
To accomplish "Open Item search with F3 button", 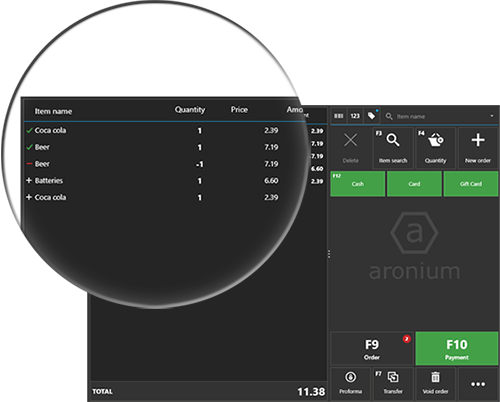I will click(393, 148).
